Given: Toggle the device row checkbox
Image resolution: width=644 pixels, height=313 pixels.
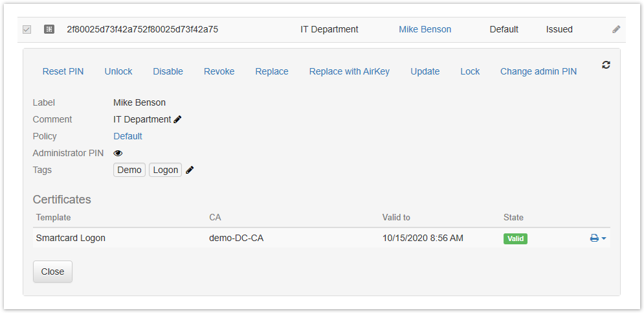Looking at the screenshot, I should (27, 29).
